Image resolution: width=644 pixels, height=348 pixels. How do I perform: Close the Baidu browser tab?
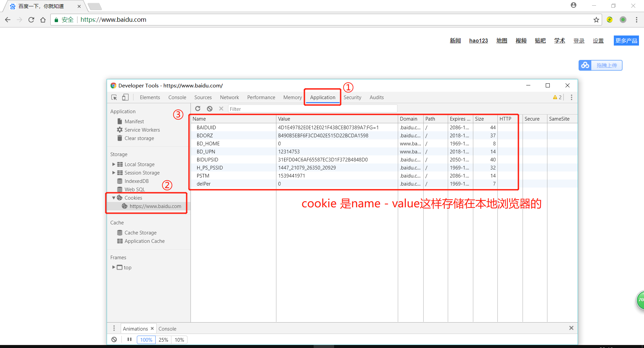tap(79, 6)
